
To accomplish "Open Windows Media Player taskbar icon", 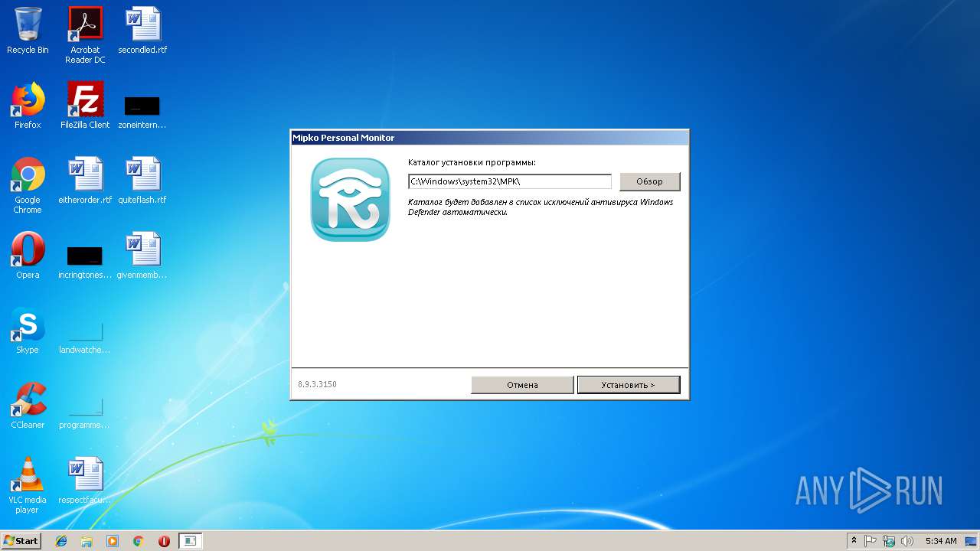I will (x=113, y=541).
